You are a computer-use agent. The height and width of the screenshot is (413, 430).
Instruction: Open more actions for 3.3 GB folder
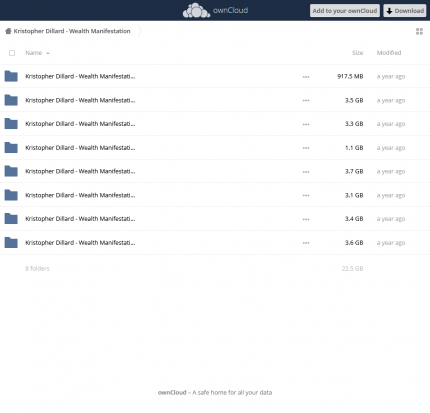tap(306, 124)
